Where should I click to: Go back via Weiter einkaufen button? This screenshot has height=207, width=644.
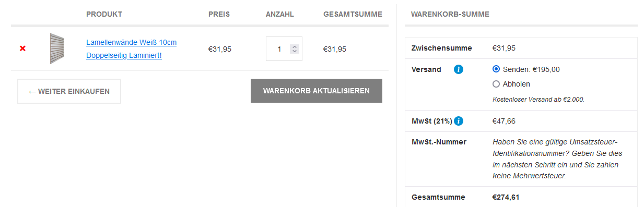(x=69, y=91)
